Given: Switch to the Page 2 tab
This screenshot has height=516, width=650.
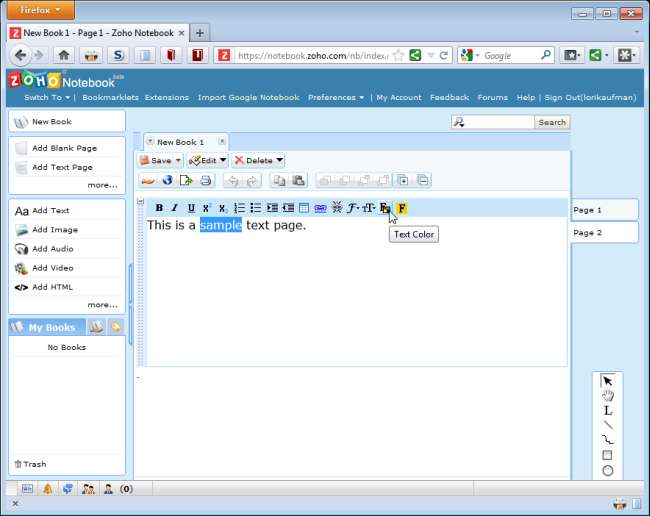Looking at the screenshot, I should click(x=603, y=232).
